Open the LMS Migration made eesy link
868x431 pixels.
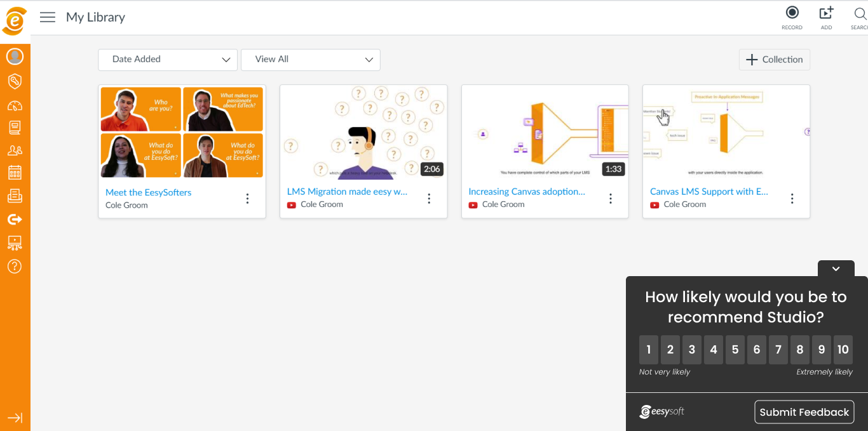[x=347, y=192]
